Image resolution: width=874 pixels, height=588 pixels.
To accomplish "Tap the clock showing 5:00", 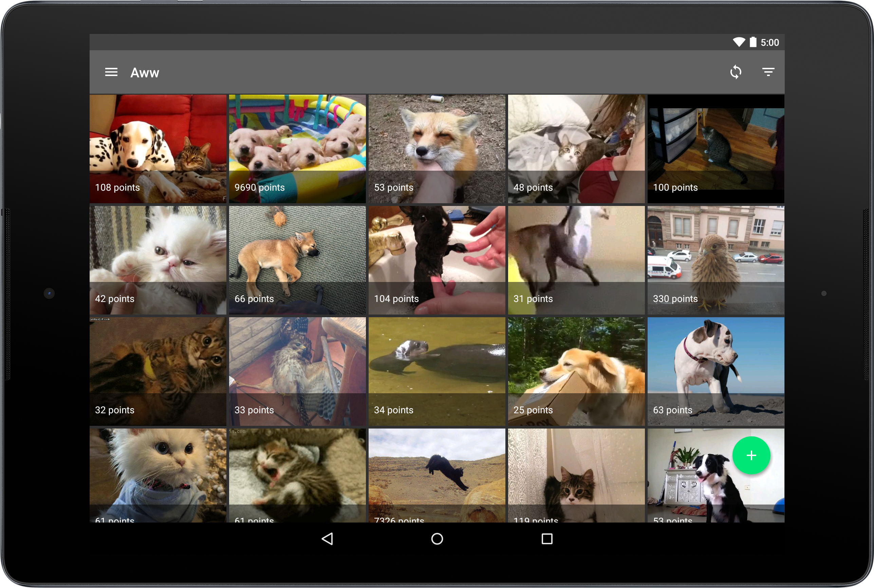I will pyautogui.click(x=770, y=42).
